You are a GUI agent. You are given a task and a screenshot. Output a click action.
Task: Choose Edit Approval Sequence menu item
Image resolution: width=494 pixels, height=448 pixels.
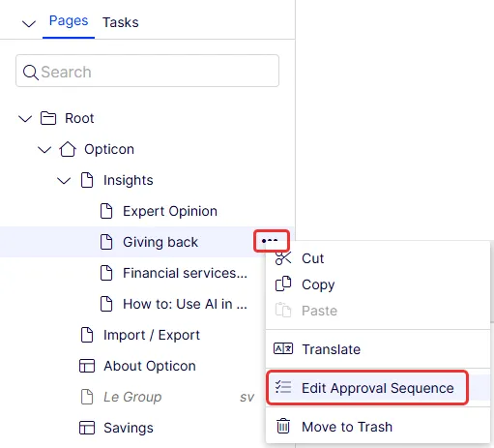tap(367, 388)
